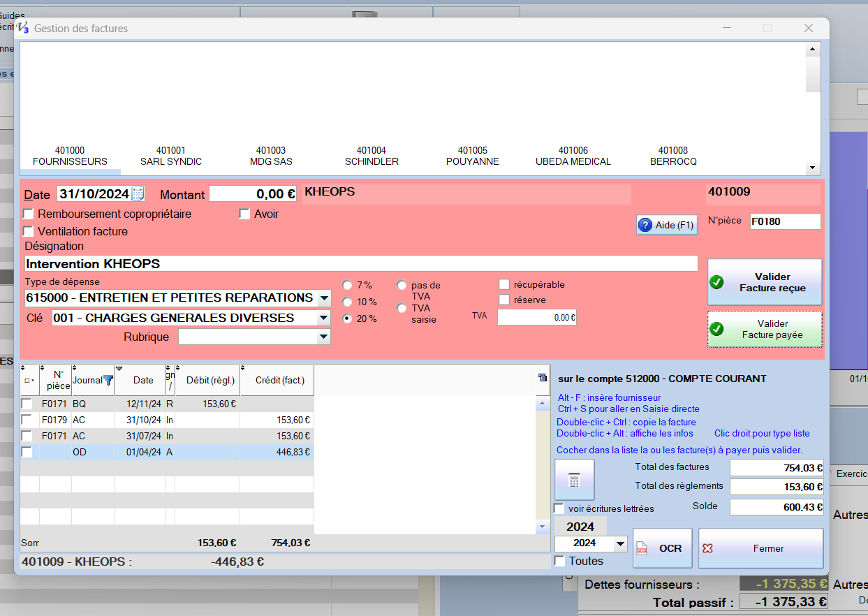Viewport: 868px width, 616px height.
Task: Open the 2024 year dropdown
Action: coord(620,544)
